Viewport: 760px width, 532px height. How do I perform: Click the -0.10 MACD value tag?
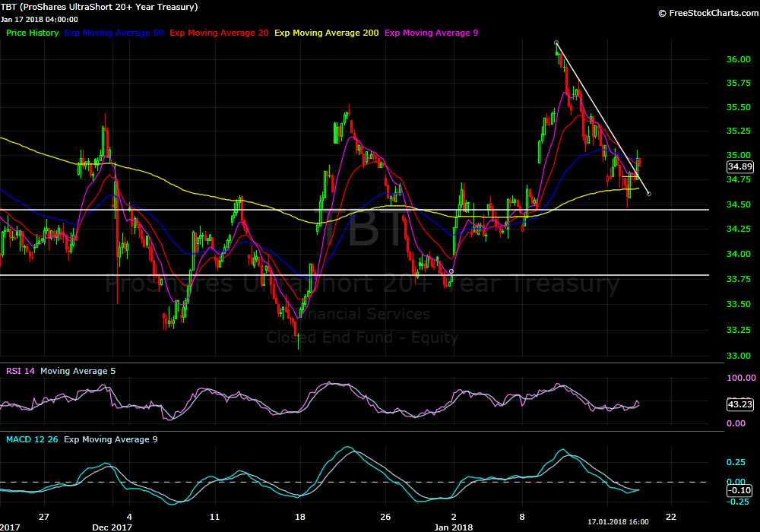coord(739,491)
